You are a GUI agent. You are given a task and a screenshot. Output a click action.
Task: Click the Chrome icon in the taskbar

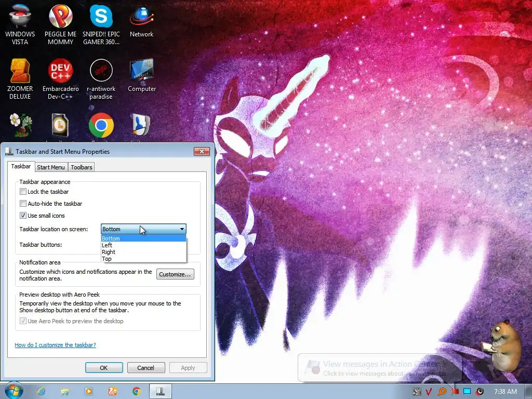point(137,392)
